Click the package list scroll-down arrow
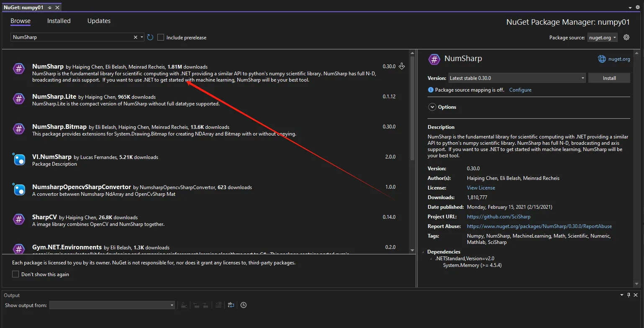The image size is (644, 328). 412,250
